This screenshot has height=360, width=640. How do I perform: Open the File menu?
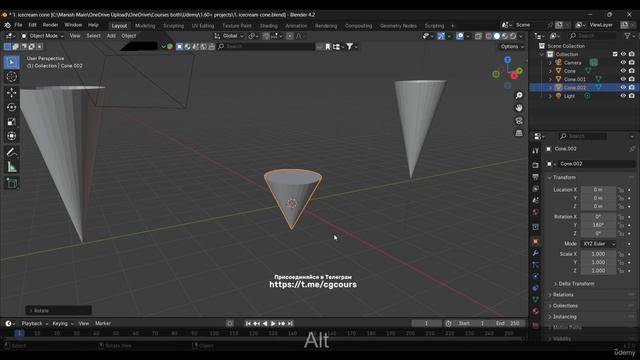(18, 25)
